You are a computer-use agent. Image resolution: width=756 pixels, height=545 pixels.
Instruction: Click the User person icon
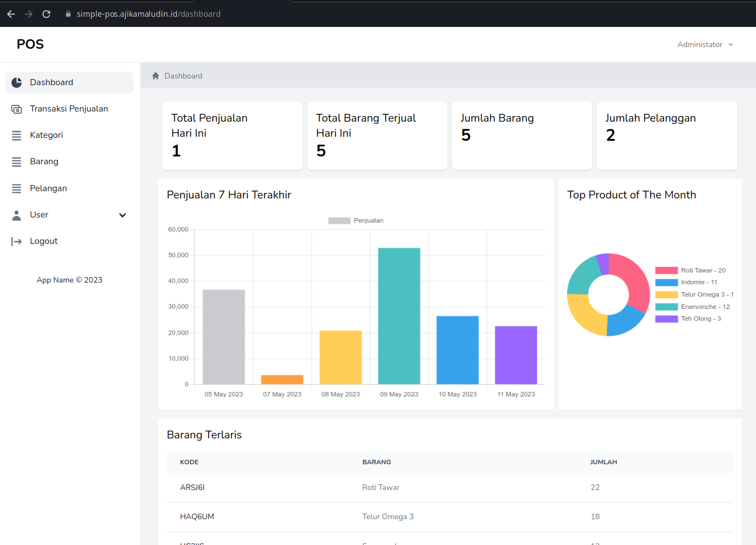tap(17, 215)
